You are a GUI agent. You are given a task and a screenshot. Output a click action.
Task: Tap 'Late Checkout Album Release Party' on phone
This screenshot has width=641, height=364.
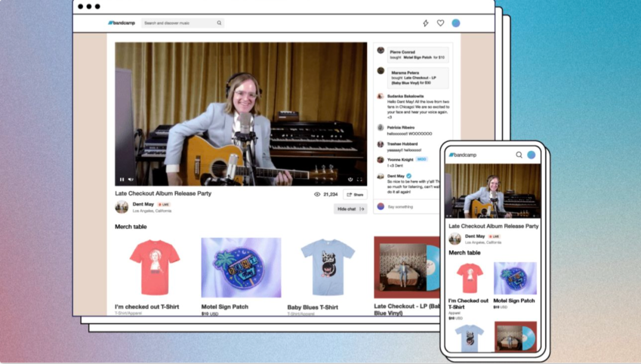[x=493, y=226]
